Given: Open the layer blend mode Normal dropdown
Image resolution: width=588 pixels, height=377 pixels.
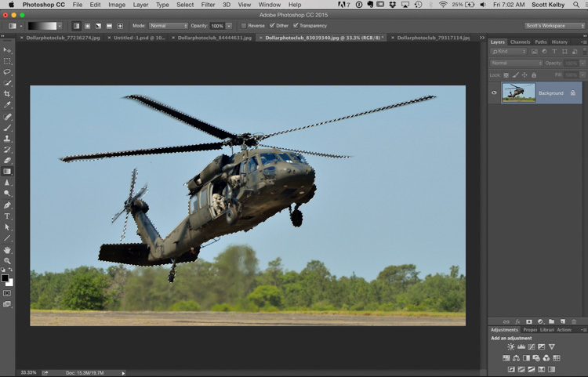Looking at the screenshot, I should tap(516, 63).
